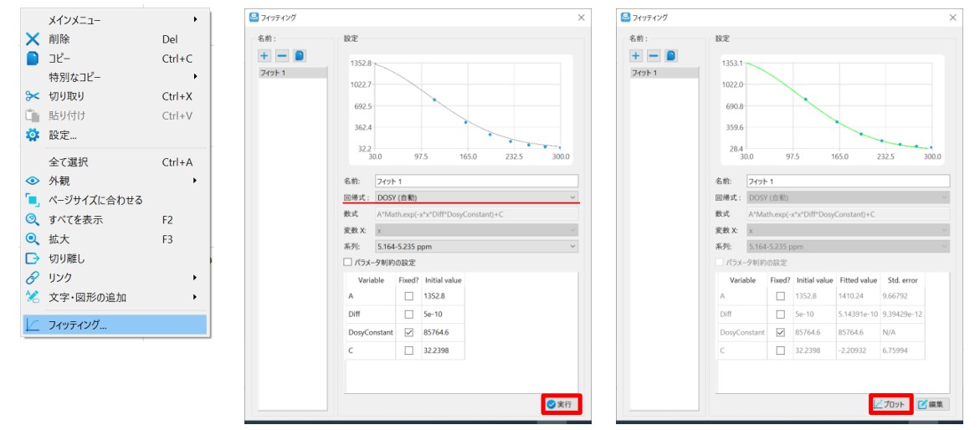The height and width of the screenshot is (430, 980).
Task: Select フィッティング... from the context menu
Action: point(115,325)
